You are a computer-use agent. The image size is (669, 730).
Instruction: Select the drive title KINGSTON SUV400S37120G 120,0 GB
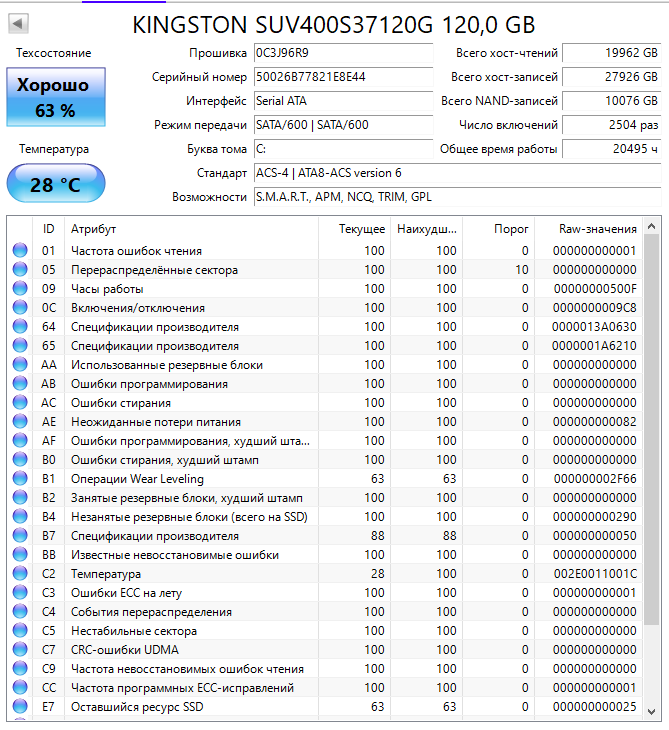point(334,25)
